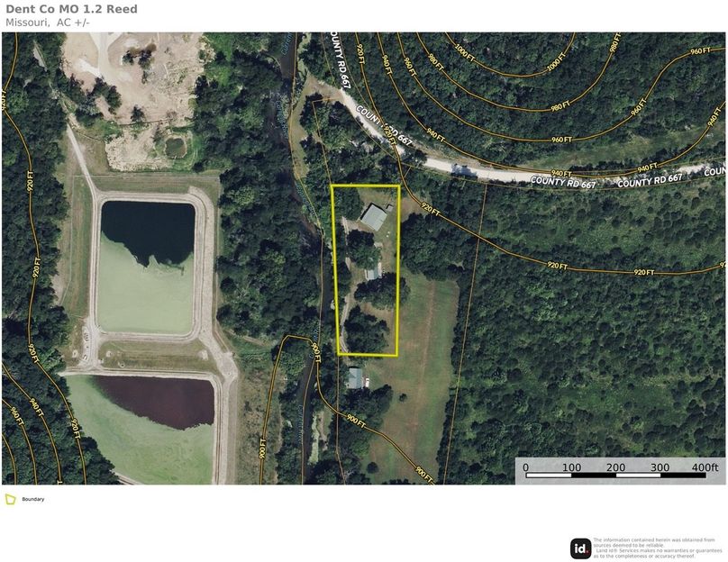Select the "Dent Co MO 1.2 Reed" title
Screen dimensions: 728x562
point(71,9)
